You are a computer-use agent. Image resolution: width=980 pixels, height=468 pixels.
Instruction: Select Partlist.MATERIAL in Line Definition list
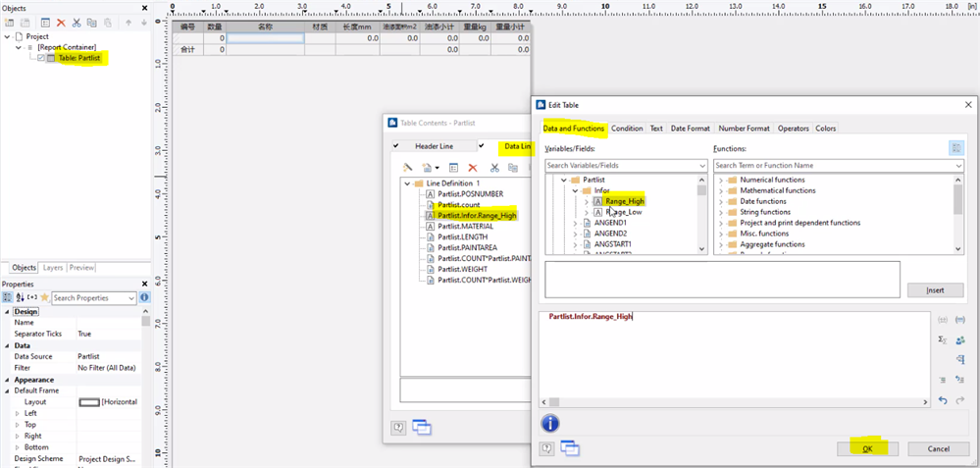click(465, 226)
